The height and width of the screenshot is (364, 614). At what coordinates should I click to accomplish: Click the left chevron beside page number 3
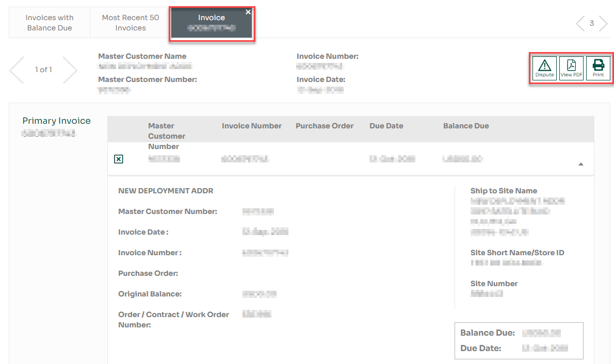[x=580, y=23]
